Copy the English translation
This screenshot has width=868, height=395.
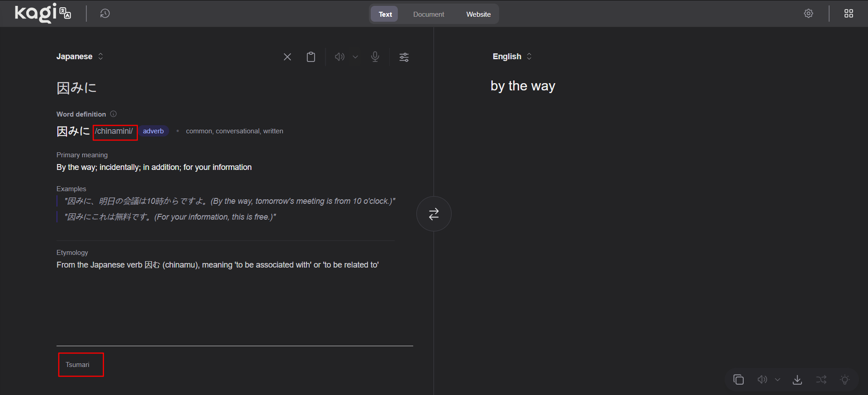point(738,380)
